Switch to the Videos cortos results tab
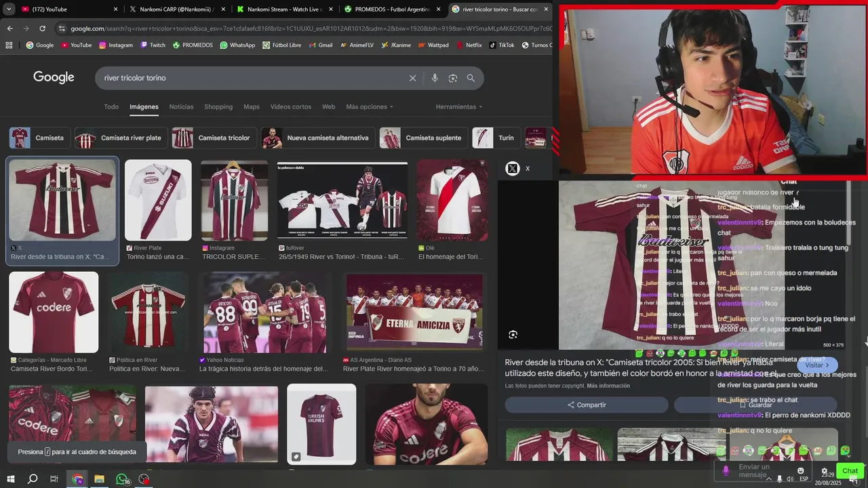This screenshot has width=868, height=488. (x=291, y=106)
